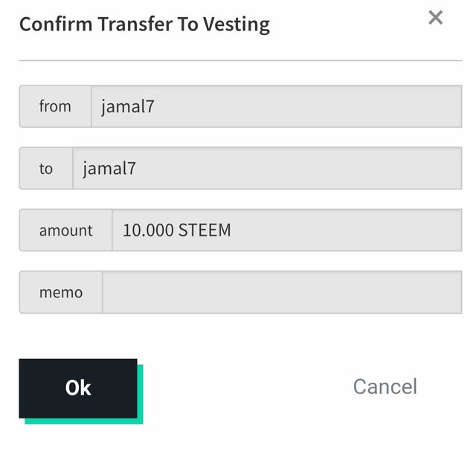Click jamal7 text in the to row
Image resolution: width=476 pixels, height=475 pixels.
tap(109, 169)
